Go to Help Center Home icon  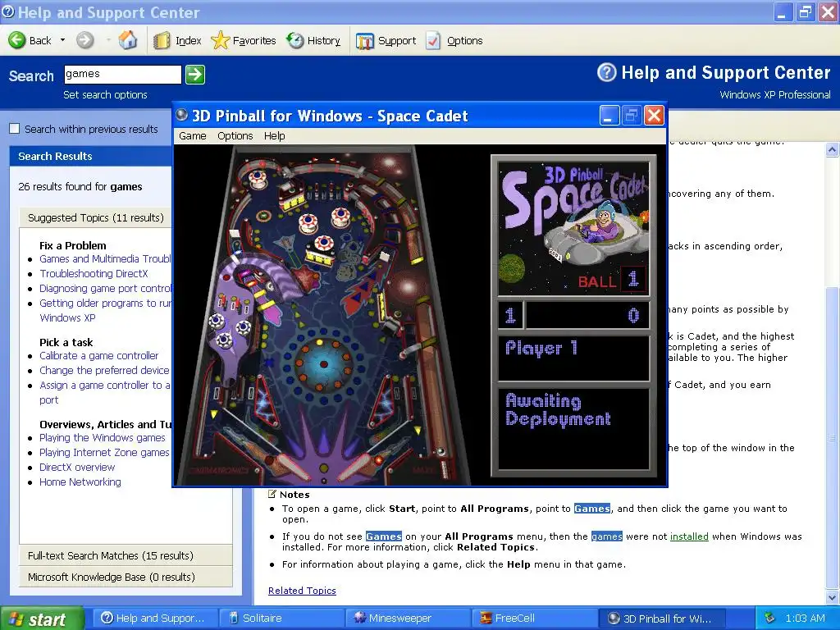pyautogui.click(x=127, y=40)
